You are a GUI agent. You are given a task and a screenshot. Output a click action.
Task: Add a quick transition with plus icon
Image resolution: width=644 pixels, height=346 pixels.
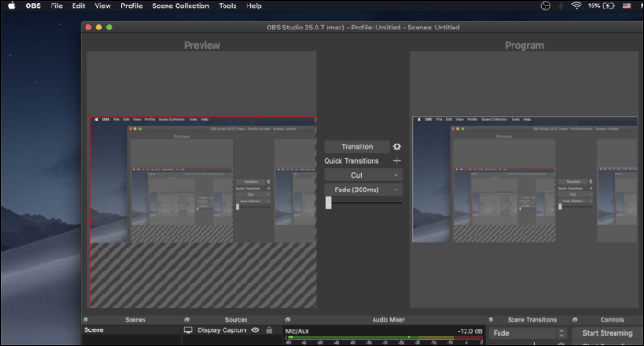[397, 161]
